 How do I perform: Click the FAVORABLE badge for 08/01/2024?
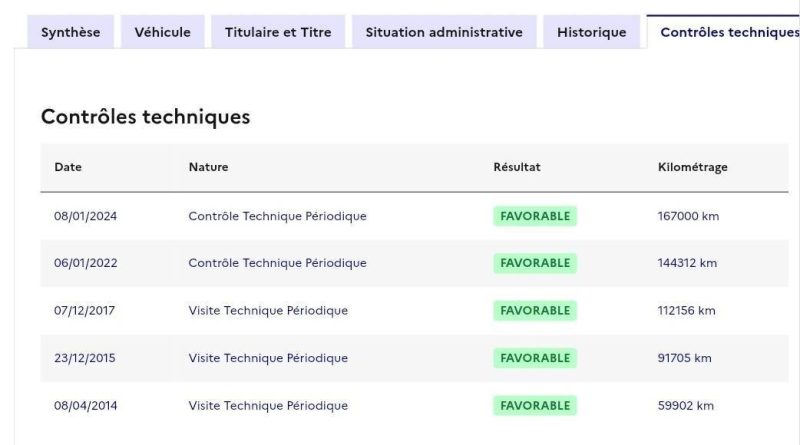[535, 216]
